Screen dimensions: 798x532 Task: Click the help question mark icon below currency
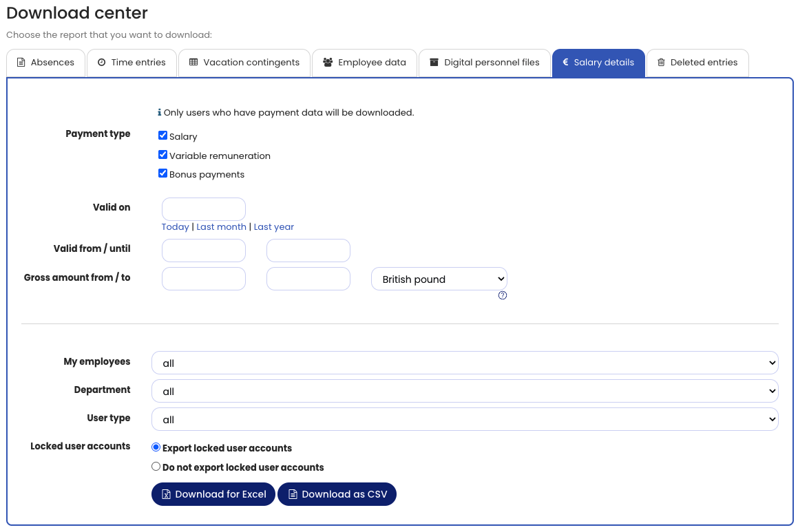(x=503, y=295)
